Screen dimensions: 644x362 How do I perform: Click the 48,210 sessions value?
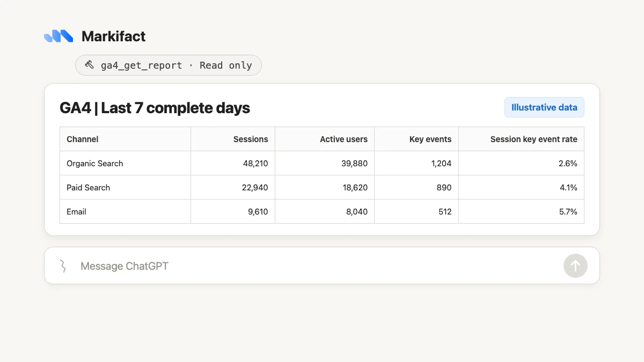click(255, 163)
